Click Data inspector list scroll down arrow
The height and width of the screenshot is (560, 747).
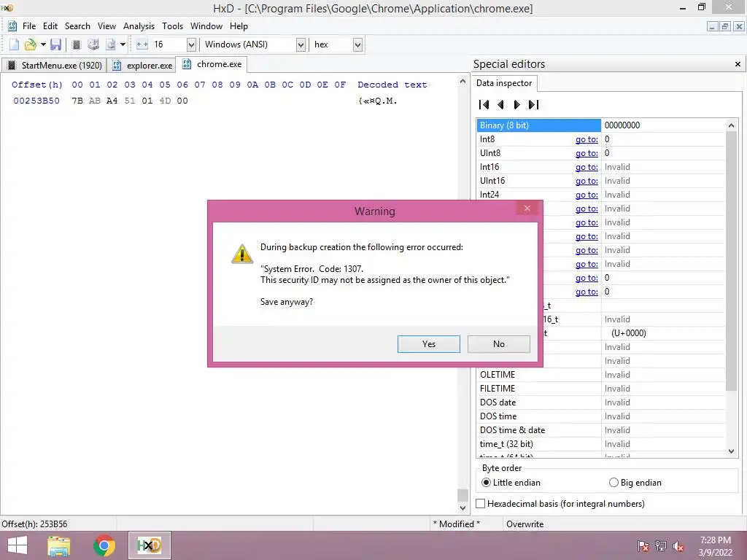click(x=731, y=451)
